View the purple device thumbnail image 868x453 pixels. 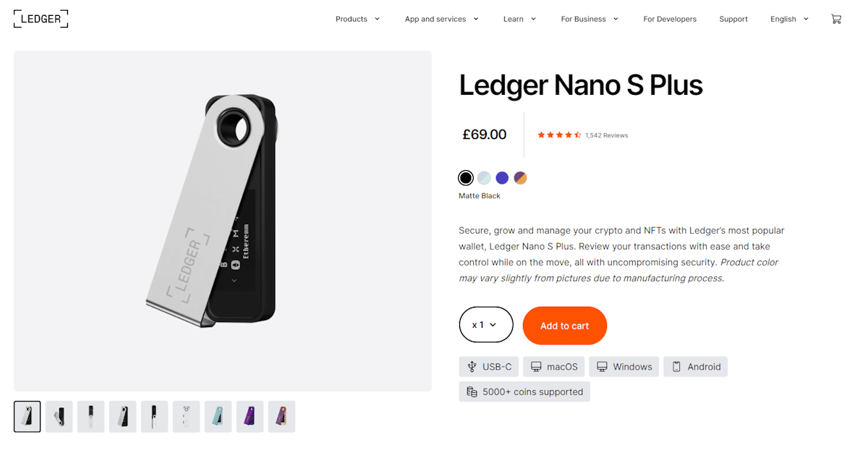coord(250,417)
